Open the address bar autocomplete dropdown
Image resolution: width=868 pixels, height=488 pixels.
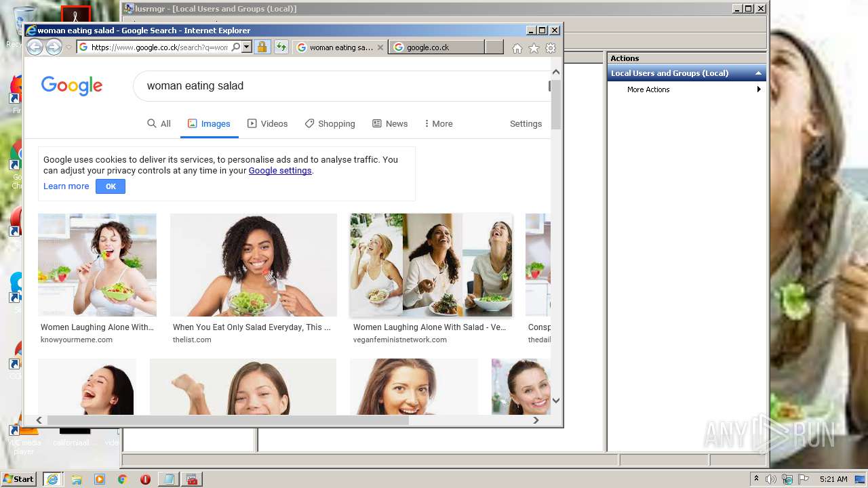[246, 47]
